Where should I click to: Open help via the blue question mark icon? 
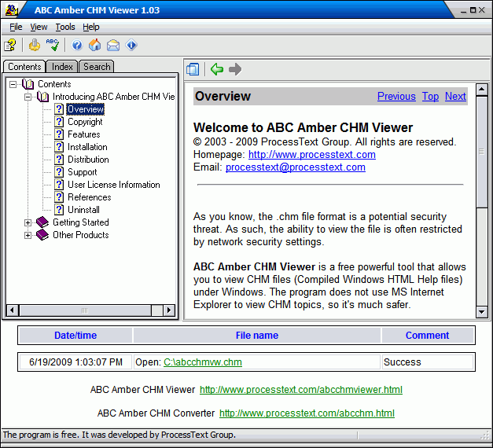(77, 45)
